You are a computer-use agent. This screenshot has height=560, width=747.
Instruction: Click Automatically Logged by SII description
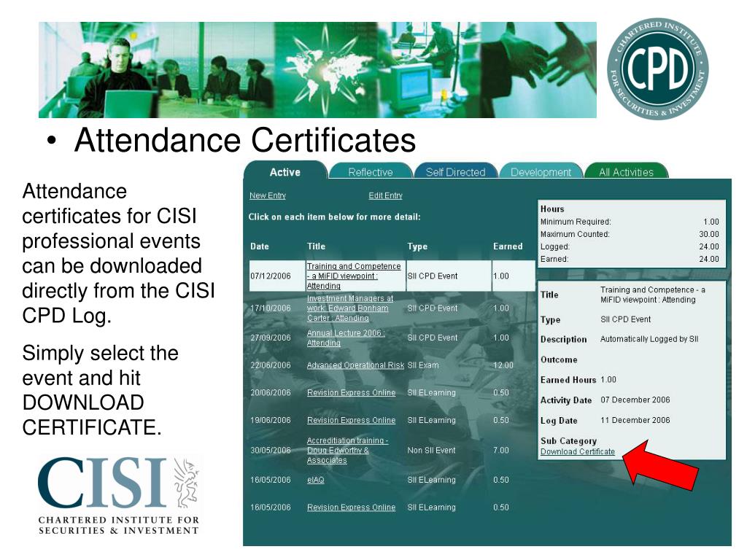649,339
